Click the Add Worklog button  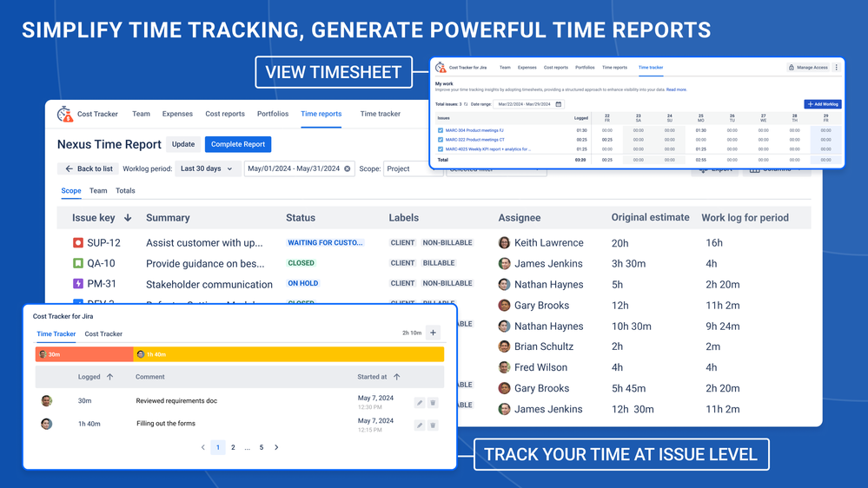(x=823, y=104)
